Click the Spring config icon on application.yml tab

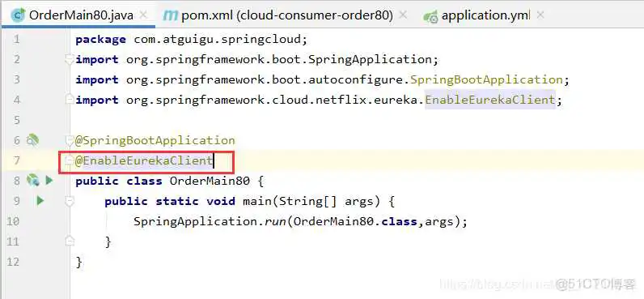tap(430, 17)
